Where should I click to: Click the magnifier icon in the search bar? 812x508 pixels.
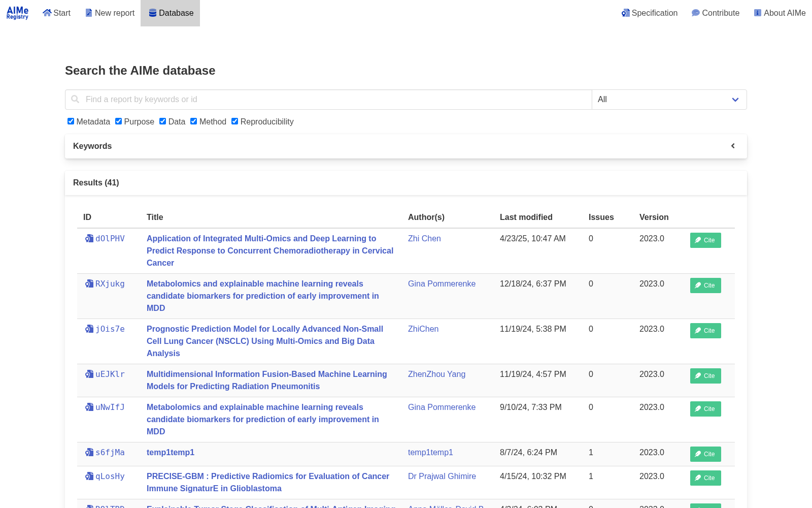coord(75,99)
